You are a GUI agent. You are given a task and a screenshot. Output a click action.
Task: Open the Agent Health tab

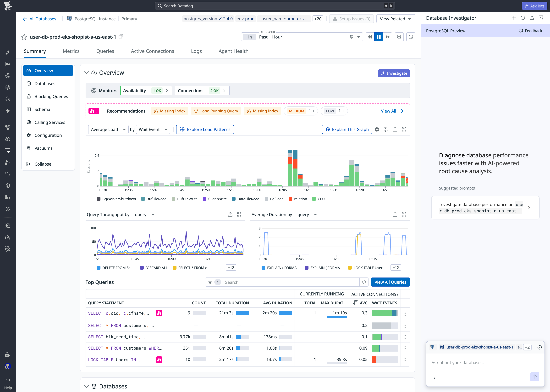coord(233,51)
